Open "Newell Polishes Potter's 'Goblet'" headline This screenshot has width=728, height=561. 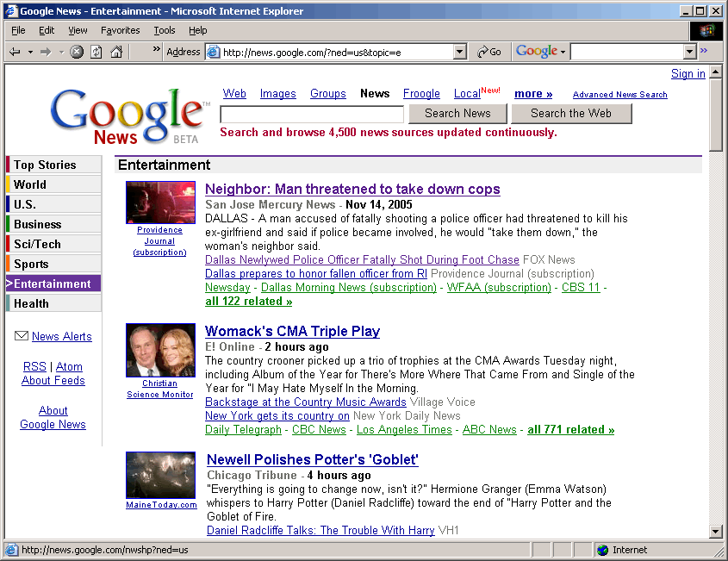pos(313,459)
